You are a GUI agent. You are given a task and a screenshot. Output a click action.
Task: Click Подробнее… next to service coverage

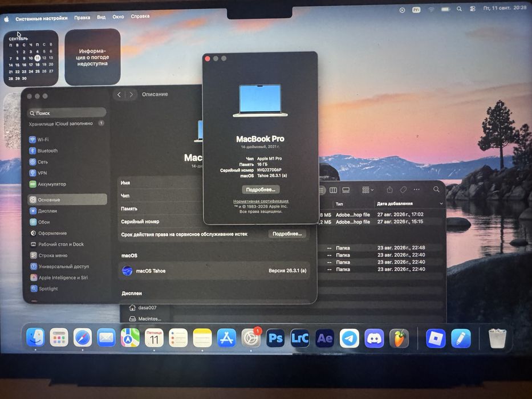(x=287, y=234)
